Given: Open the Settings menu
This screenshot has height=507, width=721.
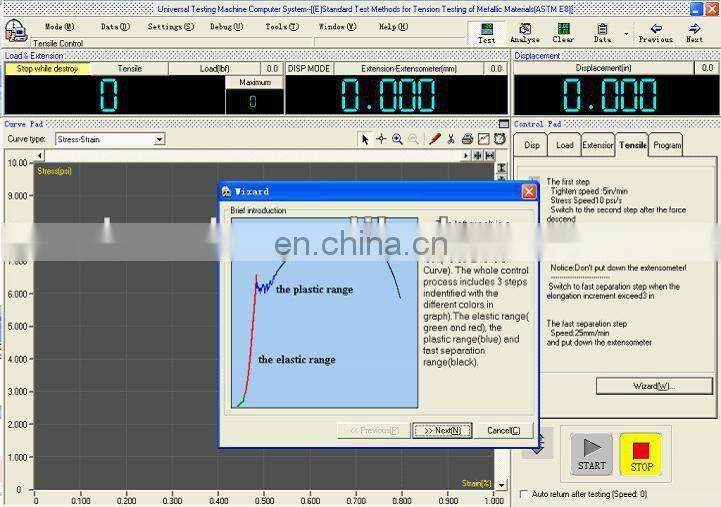Looking at the screenshot, I should (171, 27).
